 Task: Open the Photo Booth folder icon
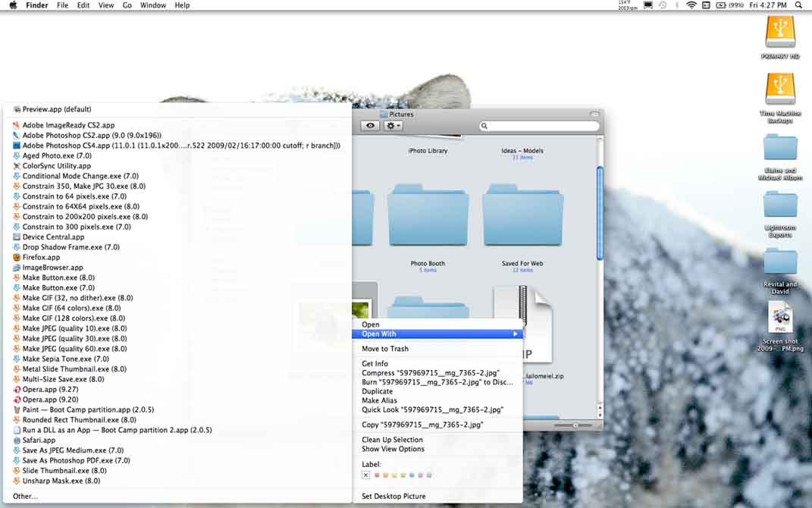[428, 215]
